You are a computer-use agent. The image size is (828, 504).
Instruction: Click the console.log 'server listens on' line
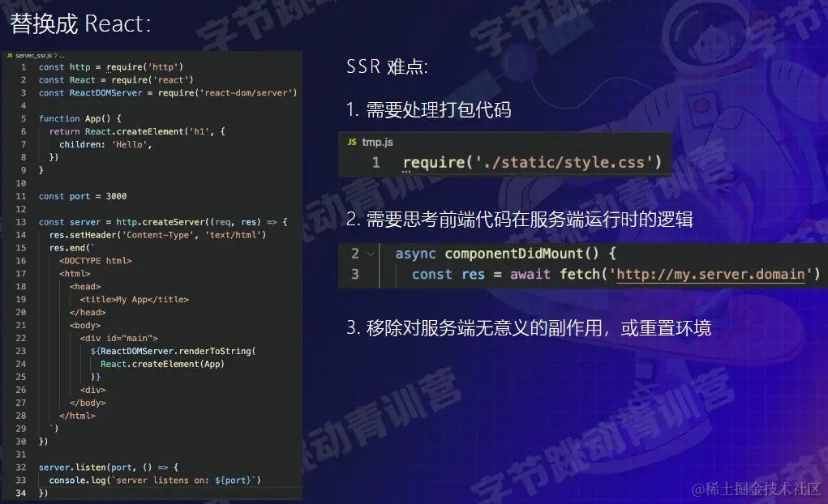(155, 481)
